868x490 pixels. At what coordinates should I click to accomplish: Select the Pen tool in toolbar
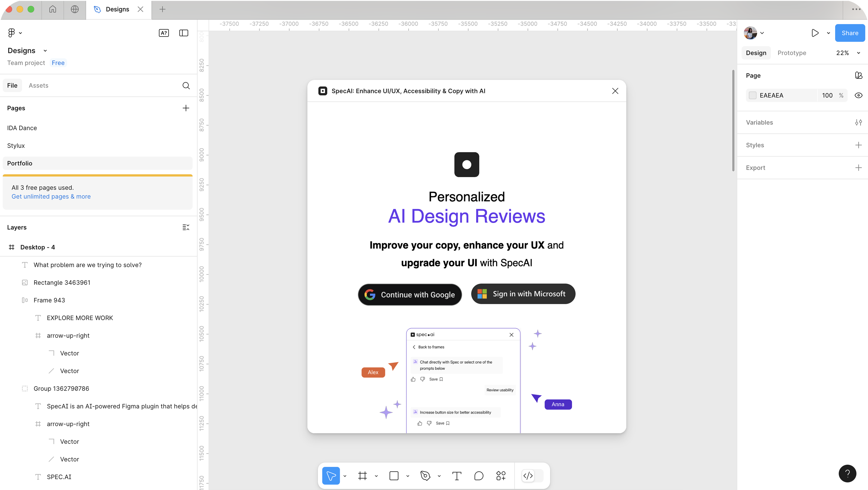point(425,476)
